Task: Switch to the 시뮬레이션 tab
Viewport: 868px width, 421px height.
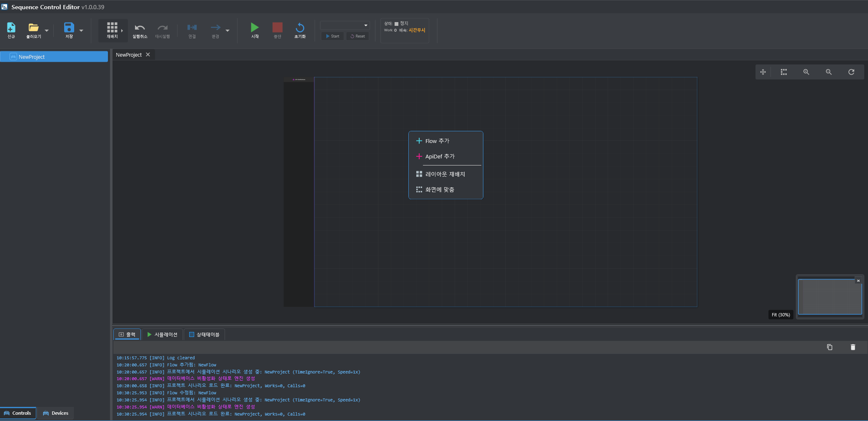Action: pyautogui.click(x=162, y=334)
